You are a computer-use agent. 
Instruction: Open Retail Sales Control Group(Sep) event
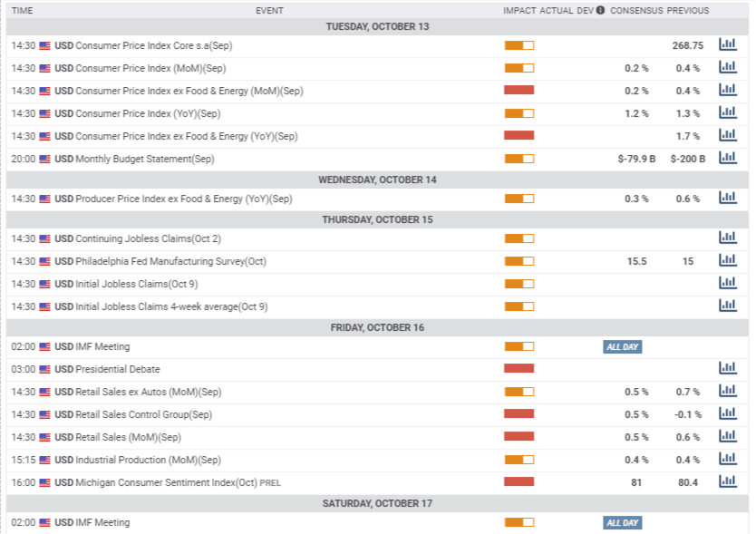[143, 414]
